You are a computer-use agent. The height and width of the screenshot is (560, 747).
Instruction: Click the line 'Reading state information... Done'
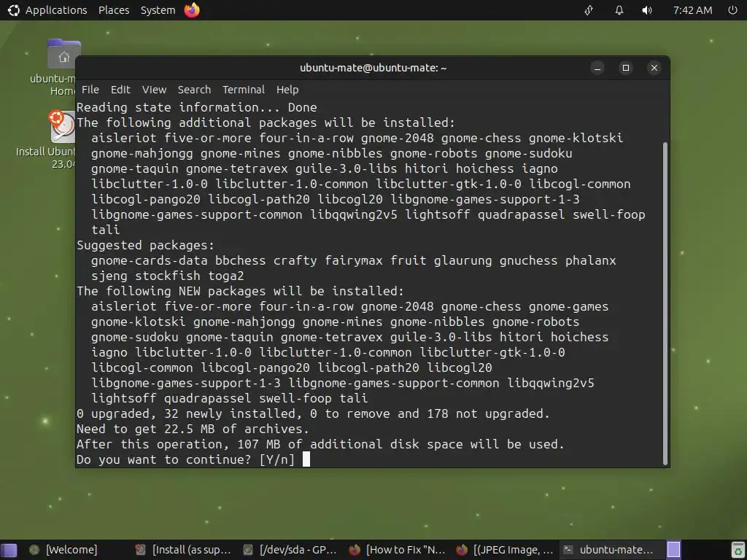[197, 108]
